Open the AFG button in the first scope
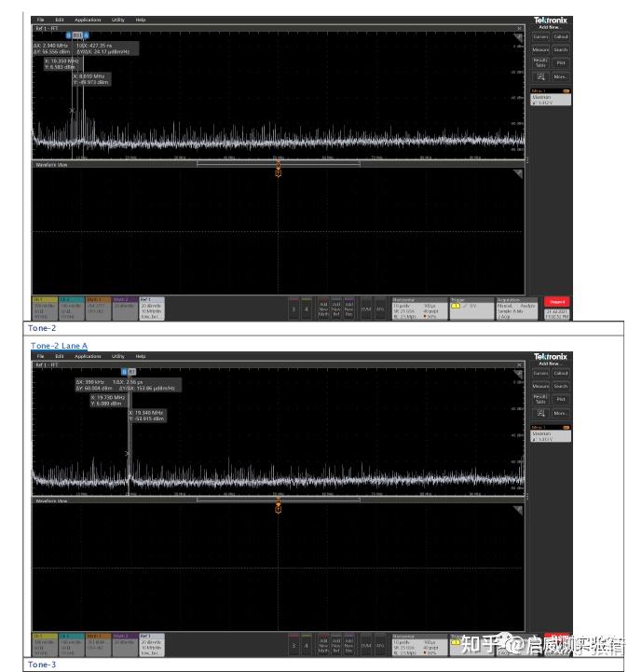This screenshot has height=672, width=642. click(380, 309)
